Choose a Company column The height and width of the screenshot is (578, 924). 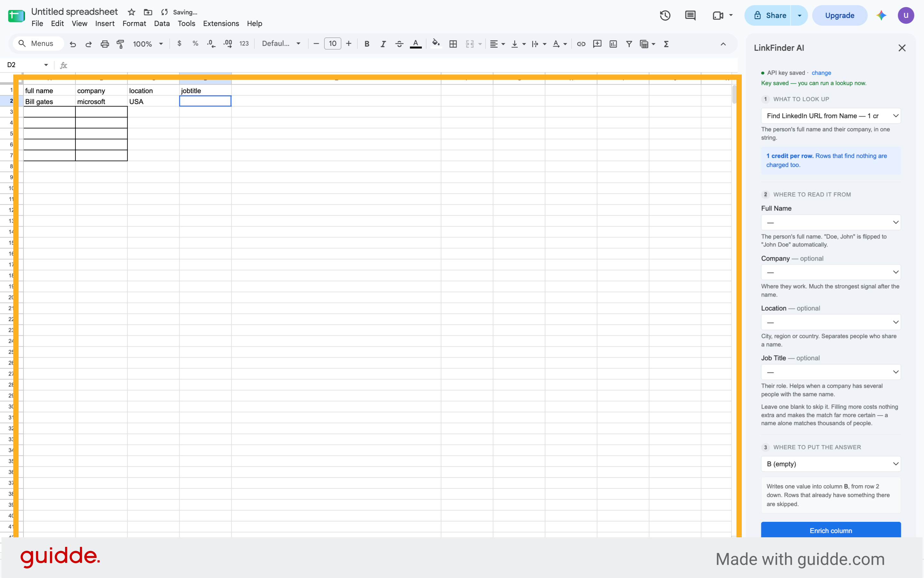click(x=831, y=272)
